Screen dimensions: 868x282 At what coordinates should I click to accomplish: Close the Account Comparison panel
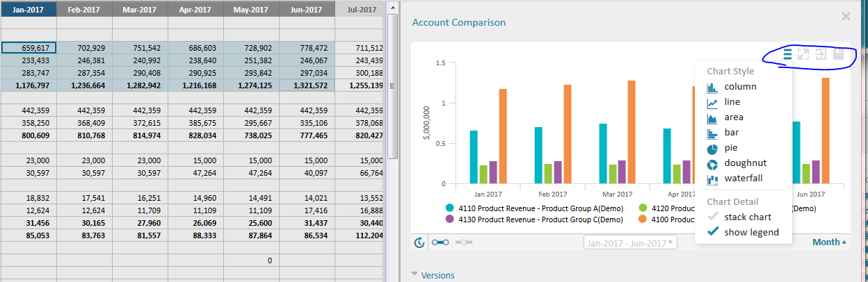pos(846,16)
